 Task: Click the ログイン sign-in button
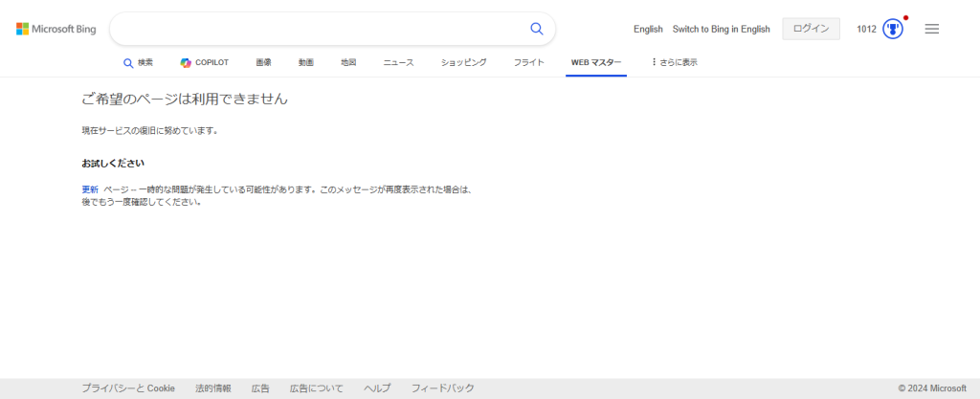(812, 29)
